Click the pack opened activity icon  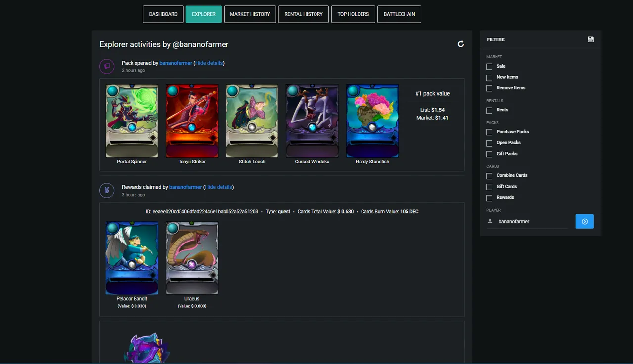pyautogui.click(x=107, y=66)
